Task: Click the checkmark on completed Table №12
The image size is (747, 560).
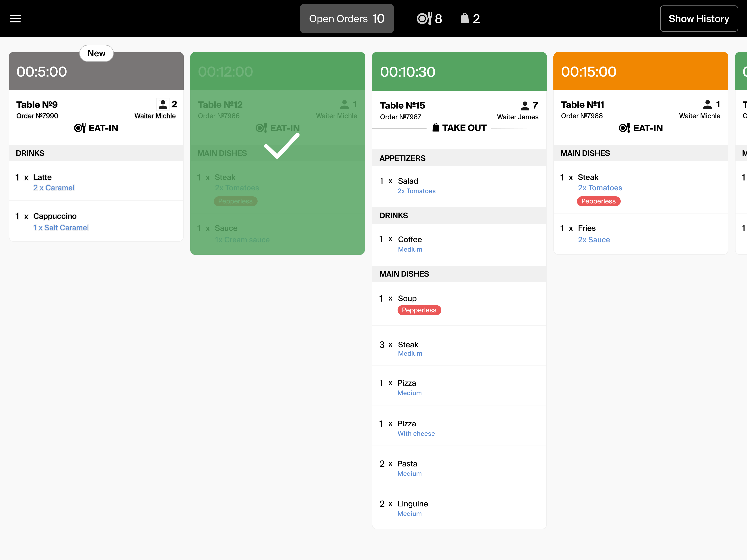Action: tap(281, 146)
